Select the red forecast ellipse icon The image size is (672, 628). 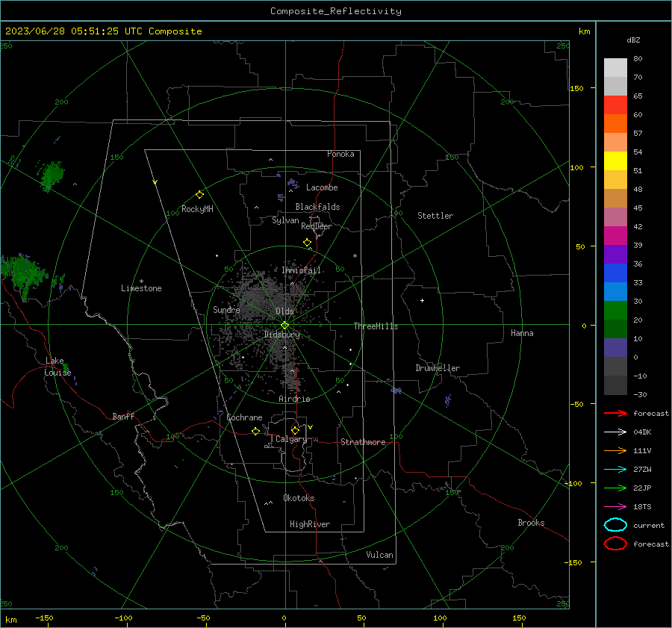click(x=615, y=544)
